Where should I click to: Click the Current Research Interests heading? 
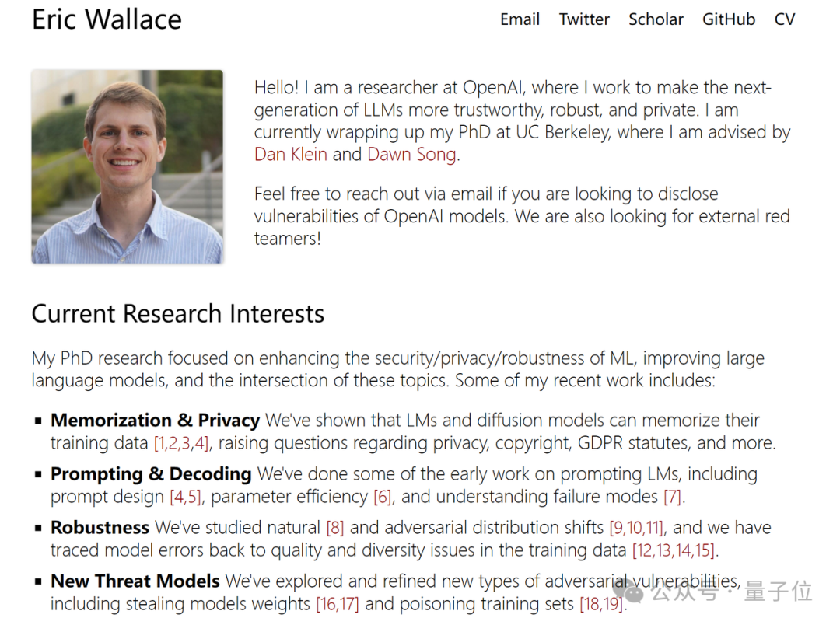[x=178, y=313]
